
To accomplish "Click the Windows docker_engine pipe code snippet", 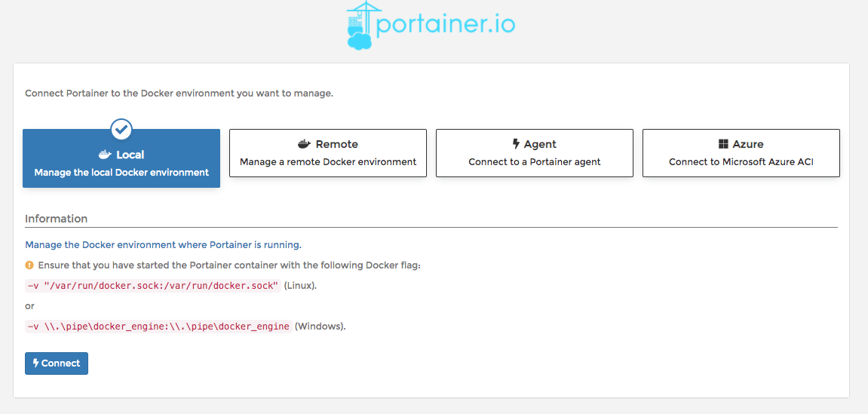I will pyautogui.click(x=158, y=326).
